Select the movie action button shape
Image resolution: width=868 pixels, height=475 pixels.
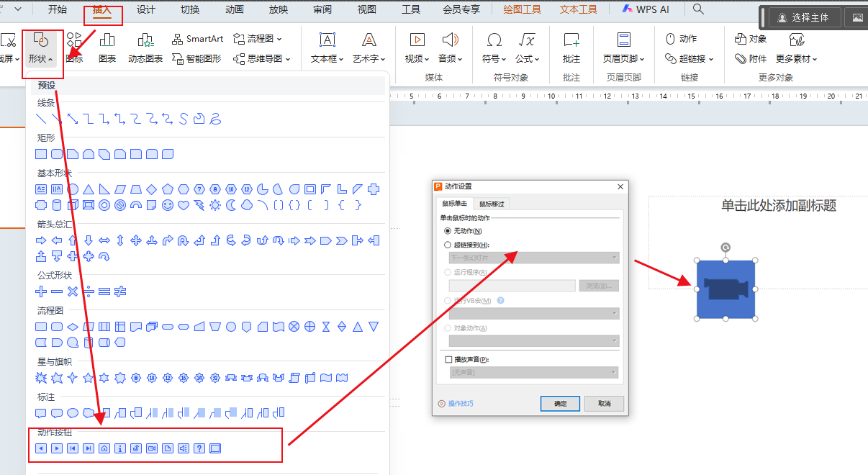tap(152, 448)
